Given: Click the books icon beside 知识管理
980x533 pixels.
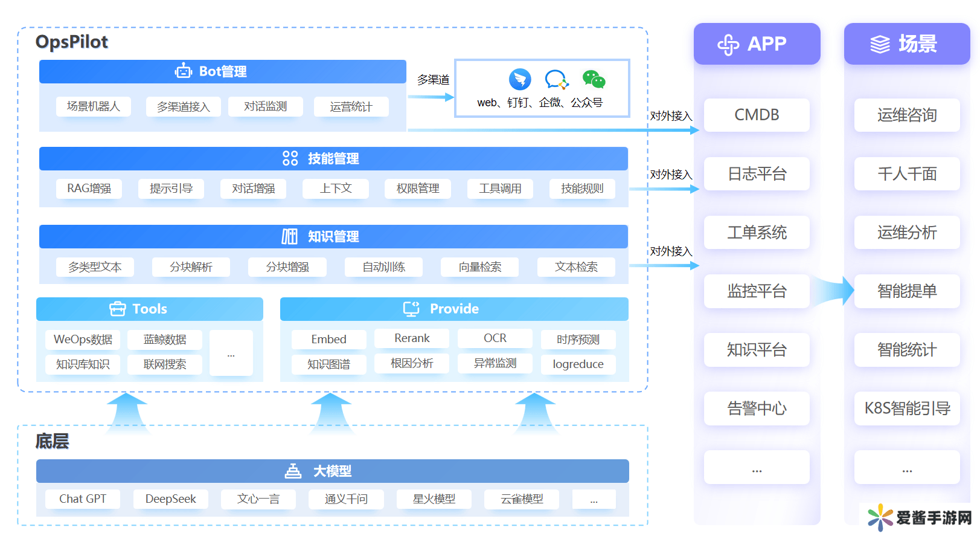Looking at the screenshot, I should (290, 236).
